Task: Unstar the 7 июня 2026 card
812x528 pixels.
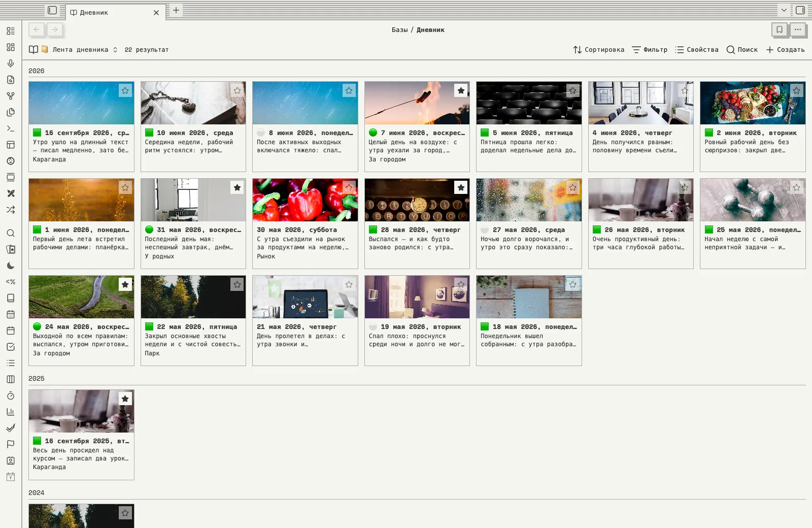Action: 461,90
